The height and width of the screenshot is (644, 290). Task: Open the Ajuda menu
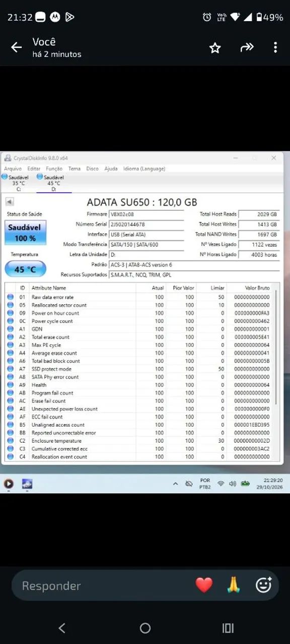(x=111, y=169)
